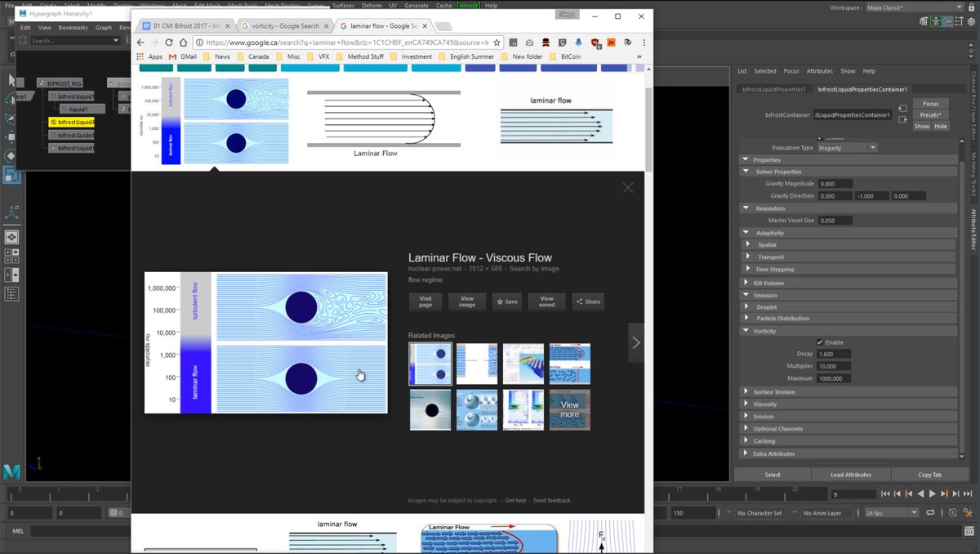980x554 pixels.
Task: Toggle auto keyframe icon
Action: click(952, 512)
